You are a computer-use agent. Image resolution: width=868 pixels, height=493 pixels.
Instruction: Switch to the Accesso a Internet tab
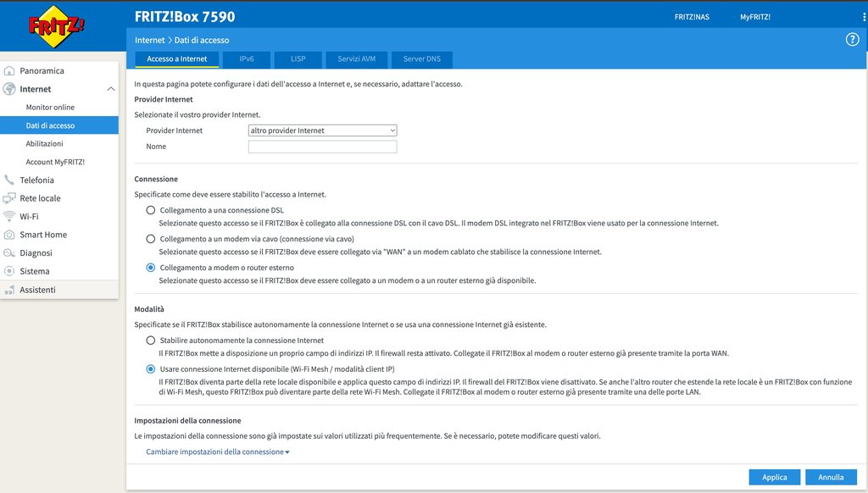point(177,59)
